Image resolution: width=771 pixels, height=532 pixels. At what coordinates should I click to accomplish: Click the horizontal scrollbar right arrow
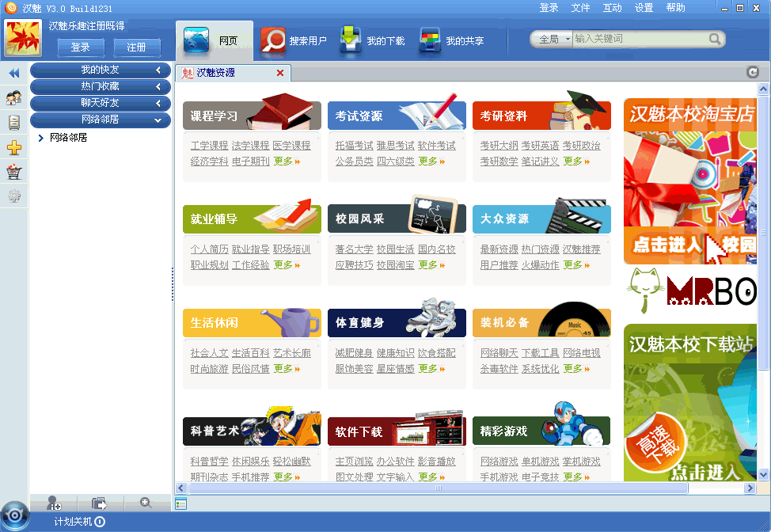pyautogui.click(x=750, y=488)
